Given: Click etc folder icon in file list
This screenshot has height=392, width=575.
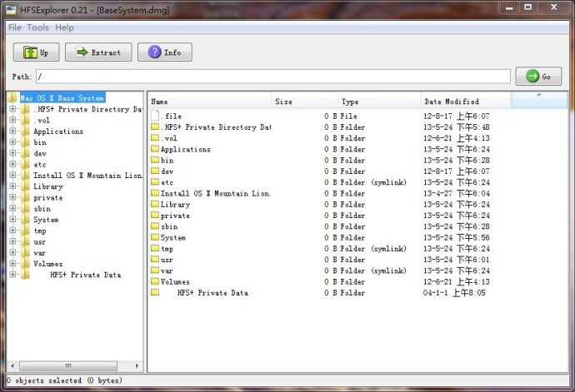Looking at the screenshot, I should [155, 181].
